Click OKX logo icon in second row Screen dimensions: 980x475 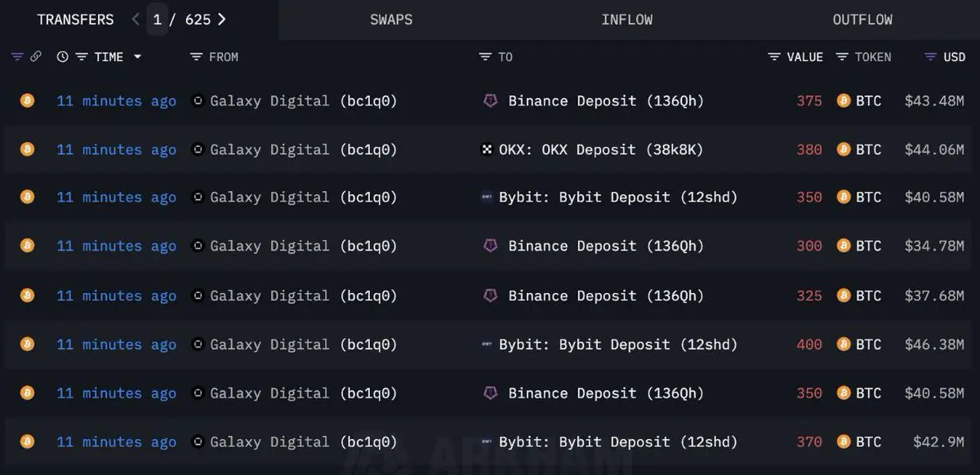tap(488, 149)
